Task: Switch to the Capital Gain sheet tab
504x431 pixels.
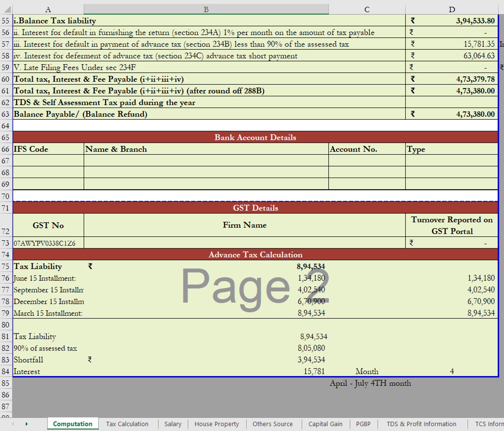Action: (325, 424)
